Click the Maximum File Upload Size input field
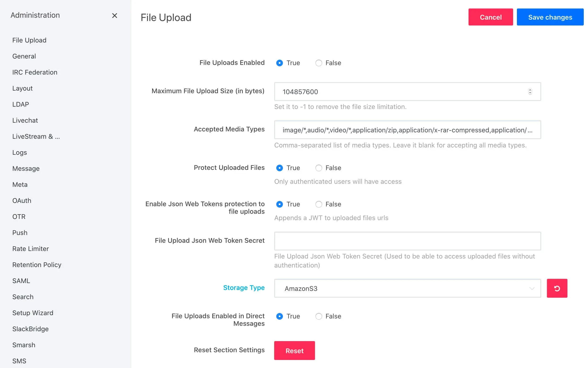The image size is (588, 368). point(407,92)
